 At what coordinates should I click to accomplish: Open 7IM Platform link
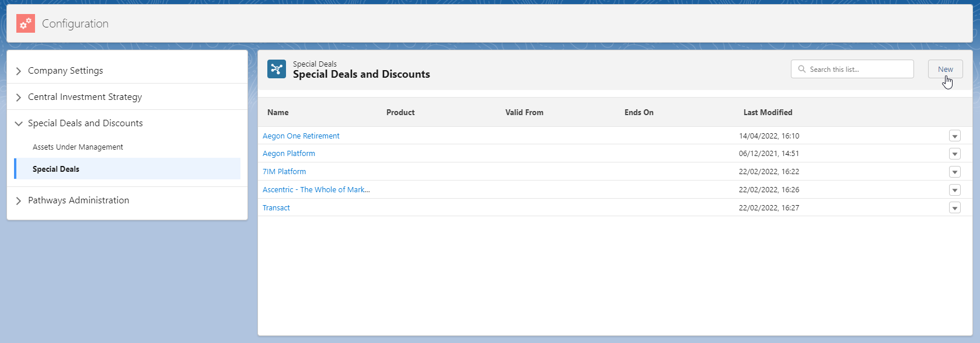[x=284, y=172]
